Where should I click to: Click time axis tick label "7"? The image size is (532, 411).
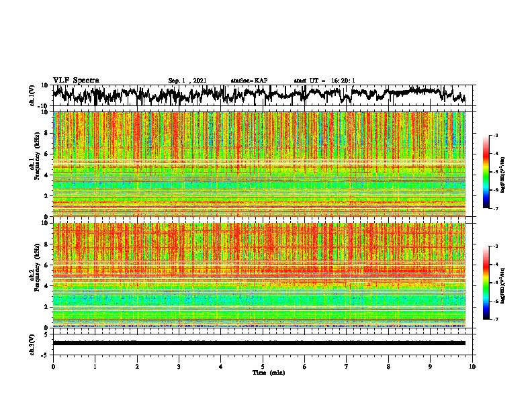coord(347,367)
